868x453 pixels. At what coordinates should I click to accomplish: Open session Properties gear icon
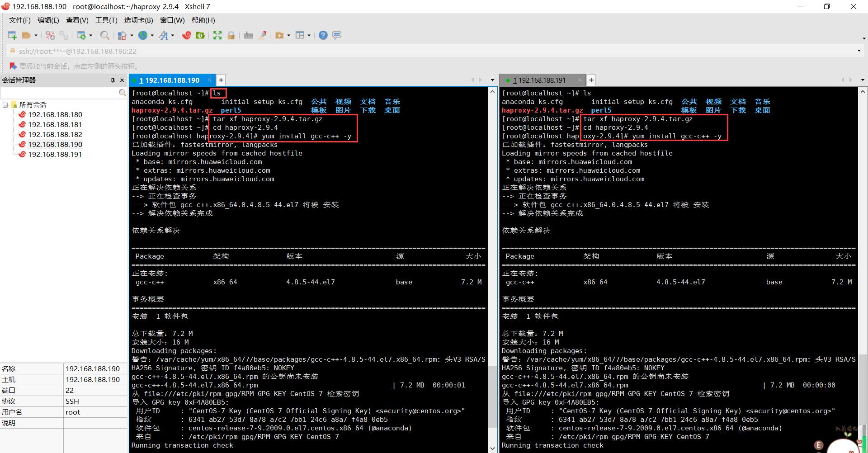coord(81,35)
